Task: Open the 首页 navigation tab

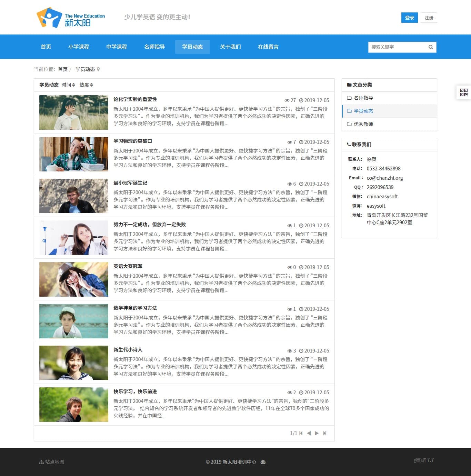Action: (46, 47)
